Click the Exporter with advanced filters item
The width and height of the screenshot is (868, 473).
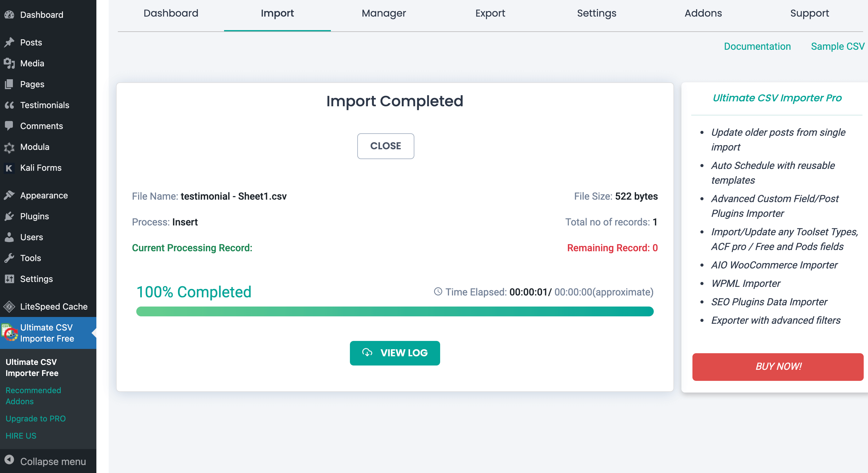point(776,320)
